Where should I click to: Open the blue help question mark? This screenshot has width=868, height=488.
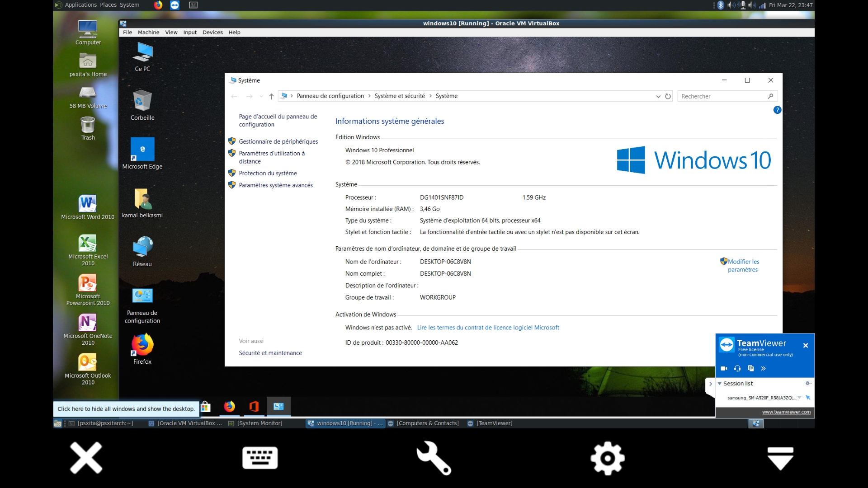[777, 110]
